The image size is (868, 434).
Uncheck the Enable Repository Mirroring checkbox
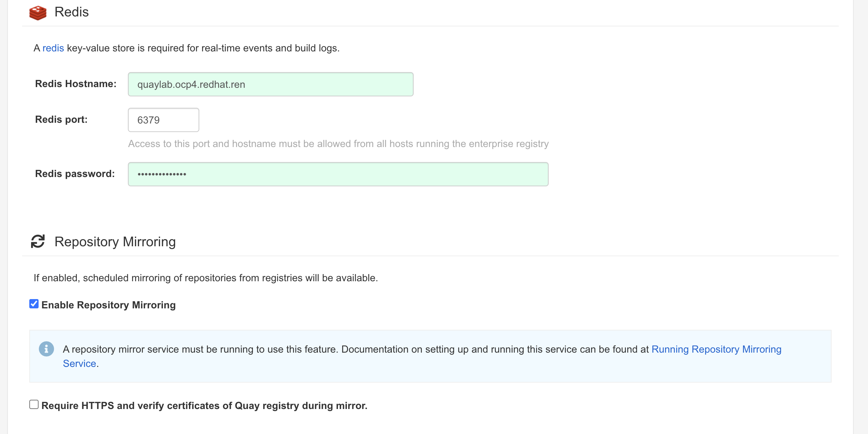(34, 304)
